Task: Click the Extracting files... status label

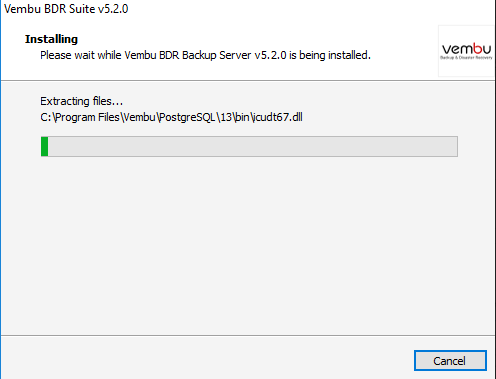Action: coord(82,101)
